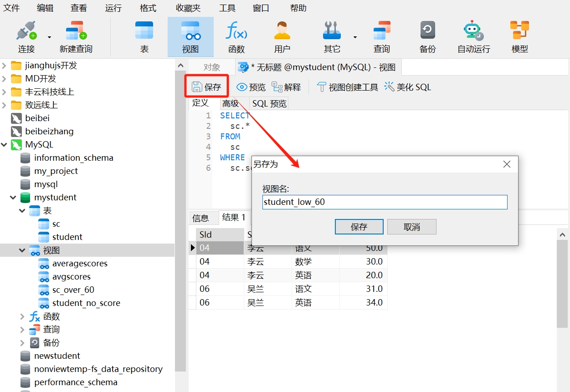The height and width of the screenshot is (392, 570).
Task: Expand the 函数 node under mystudent
Action: click(x=22, y=316)
